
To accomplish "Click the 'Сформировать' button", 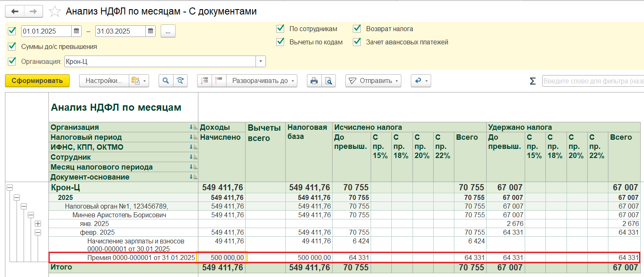I will (37, 81).
